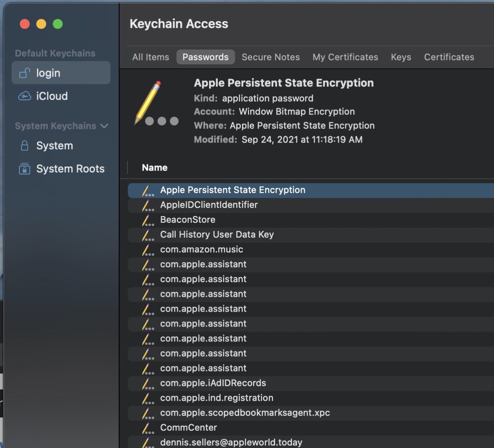Click the large pencil password icon in details

(x=156, y=104)
